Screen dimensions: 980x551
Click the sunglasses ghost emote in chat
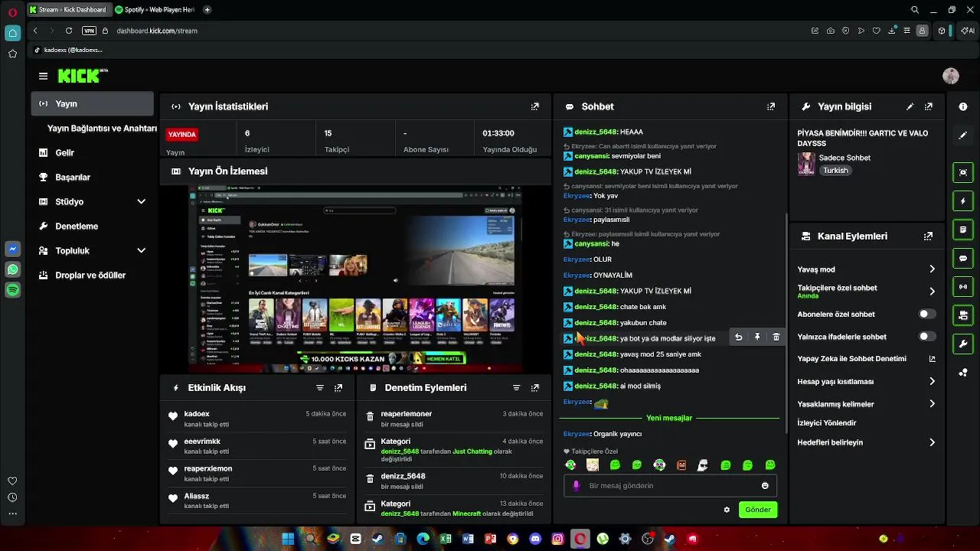click(704, 465)
